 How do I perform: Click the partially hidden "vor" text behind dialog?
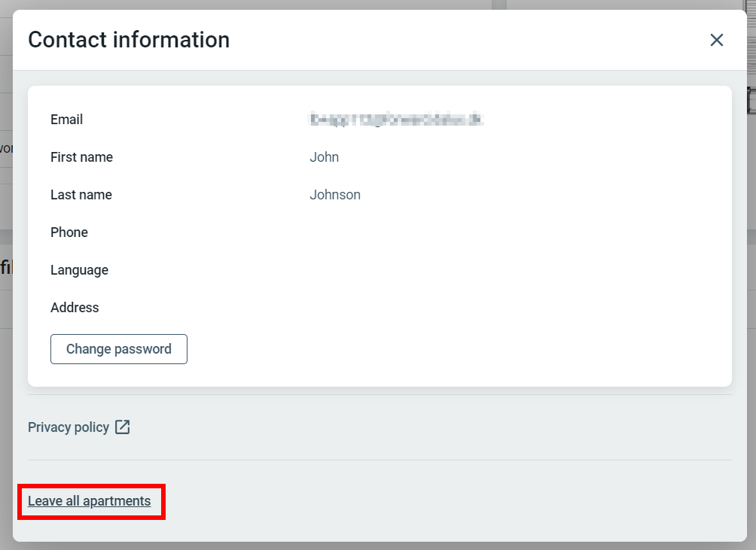tap(5, 148)
